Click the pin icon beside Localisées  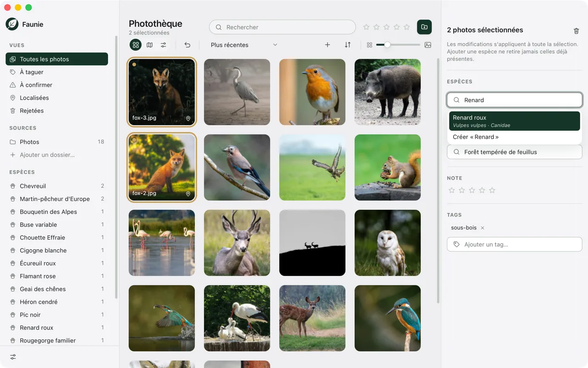pyautogui.click(x=13, y=98)
